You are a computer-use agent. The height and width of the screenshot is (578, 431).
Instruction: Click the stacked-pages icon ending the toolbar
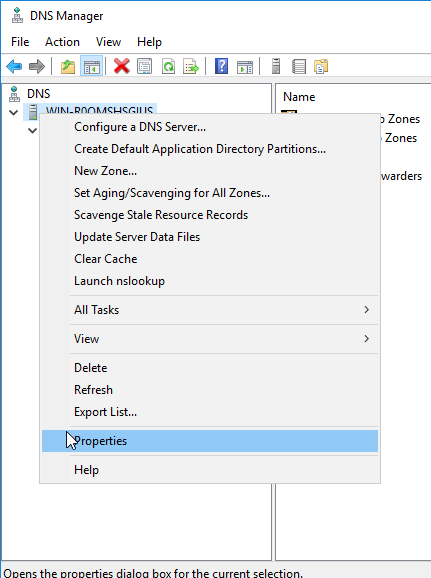point(321,67)
